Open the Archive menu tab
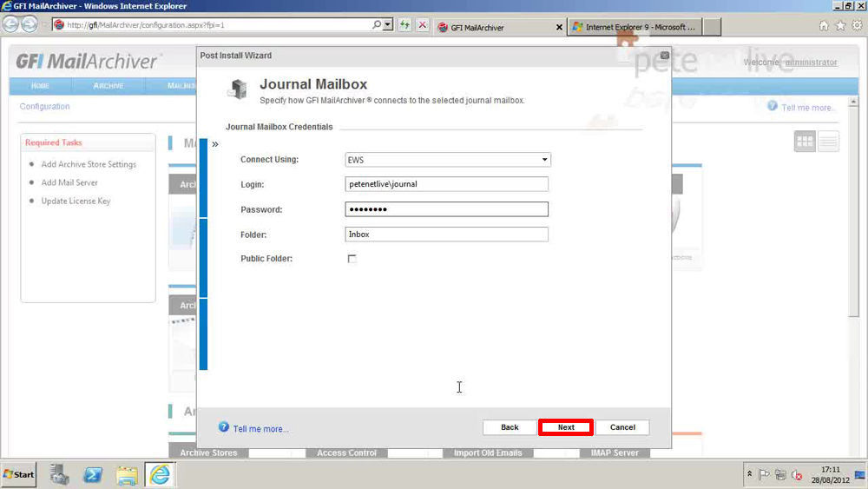Image resolution: width=868 pixels, height=489 pixels. tap(108, 86)
